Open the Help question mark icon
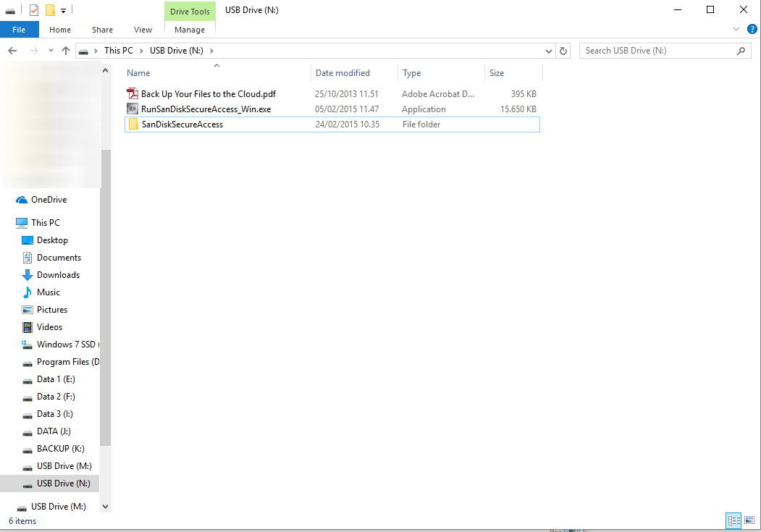 click(x=752, y=29)
